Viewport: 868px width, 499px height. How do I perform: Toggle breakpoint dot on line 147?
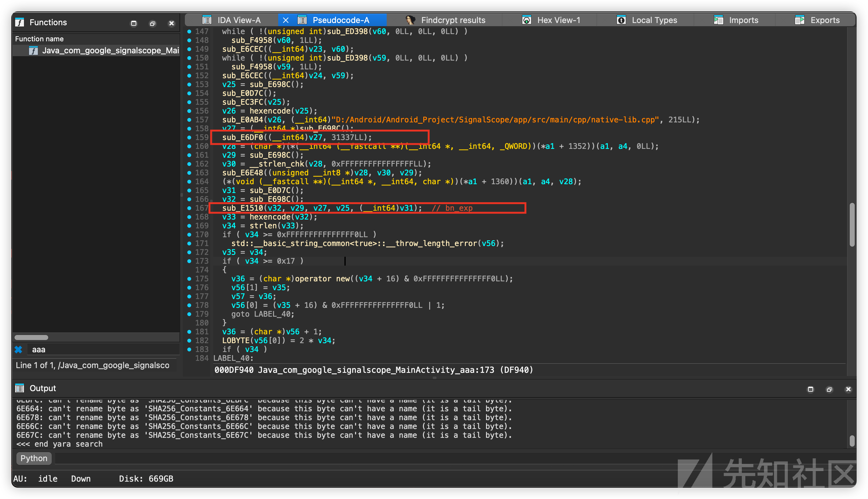pos(189,32)
